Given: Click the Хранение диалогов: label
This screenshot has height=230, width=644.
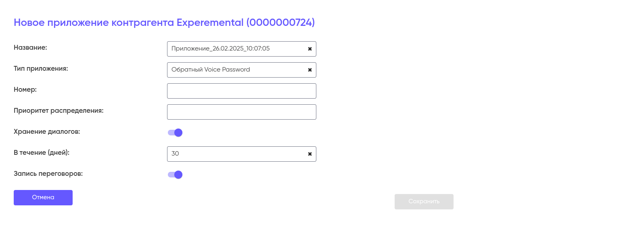Looking at the screenshot, I should click(x=47, y=132).
